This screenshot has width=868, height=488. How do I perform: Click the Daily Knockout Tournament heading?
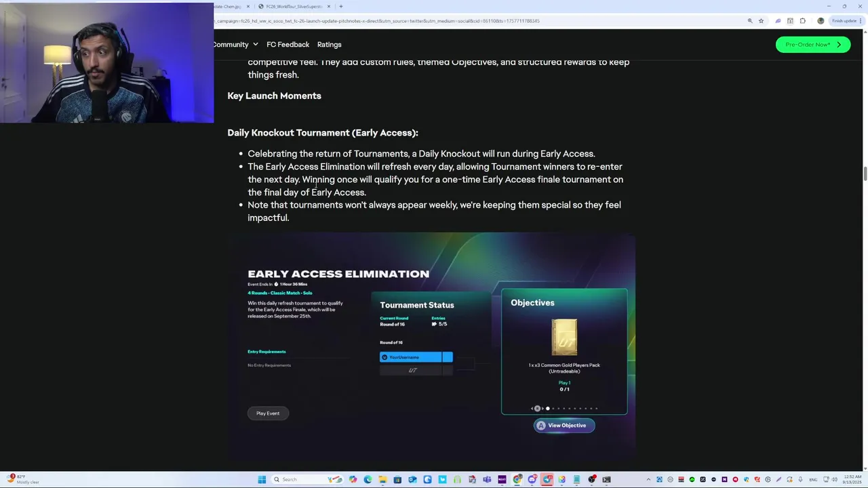point(323,133)
